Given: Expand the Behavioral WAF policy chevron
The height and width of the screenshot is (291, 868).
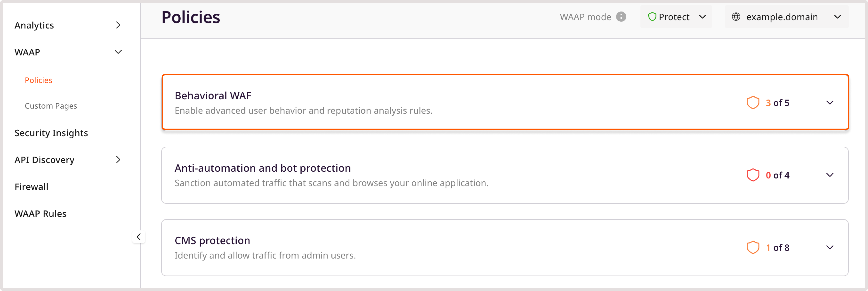Looking at the screenshot, I should point(830,102).
